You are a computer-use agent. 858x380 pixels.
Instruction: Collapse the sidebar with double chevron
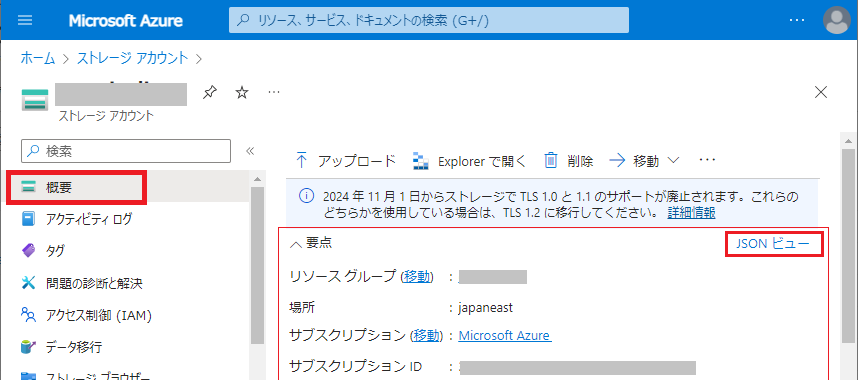coord(250,151)
